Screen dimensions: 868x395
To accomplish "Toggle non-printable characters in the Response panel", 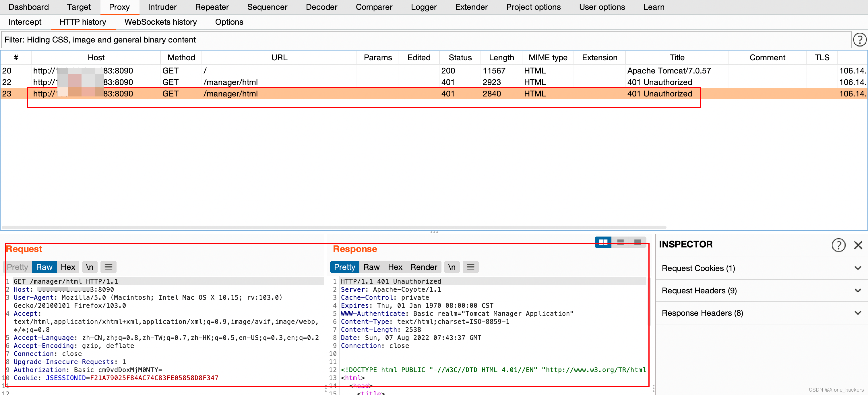I will point(452,267).
